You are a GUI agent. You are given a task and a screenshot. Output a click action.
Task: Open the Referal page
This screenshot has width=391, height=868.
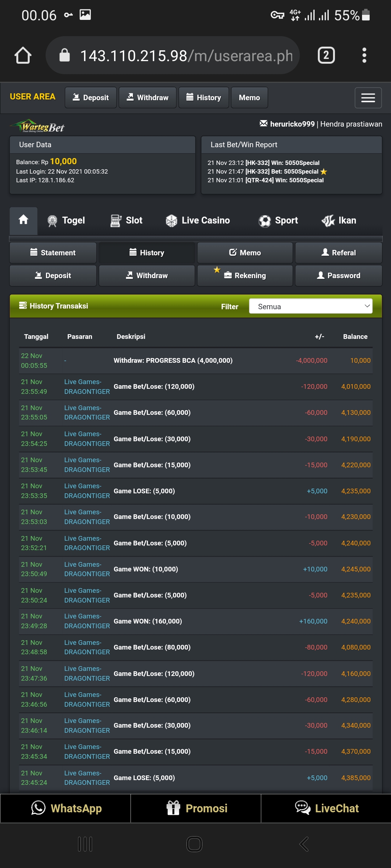tap(339, 253)
